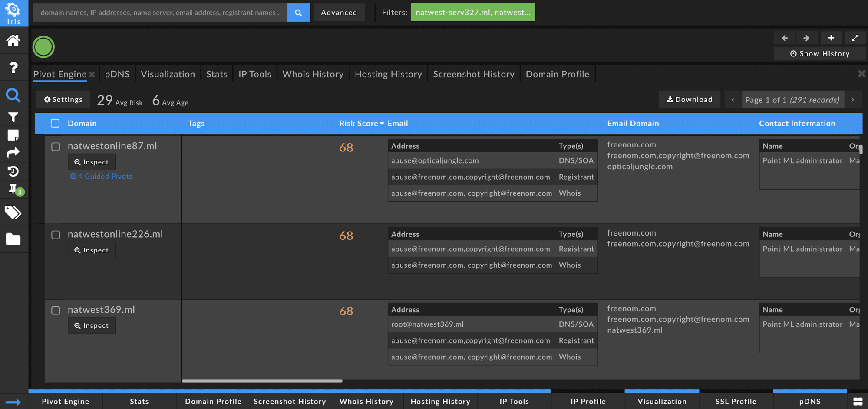Click the Advanced search button

[x=339, y=13]
